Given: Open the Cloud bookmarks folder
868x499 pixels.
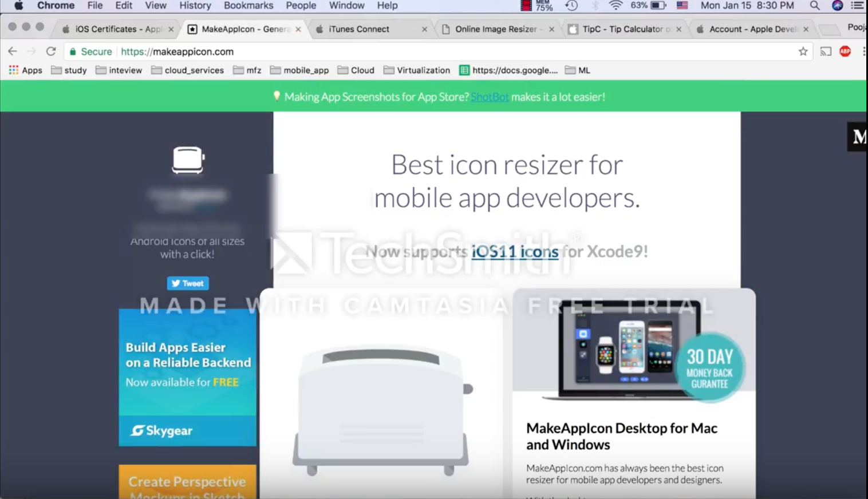Looking at the screenshot, I should coord(356,70).
